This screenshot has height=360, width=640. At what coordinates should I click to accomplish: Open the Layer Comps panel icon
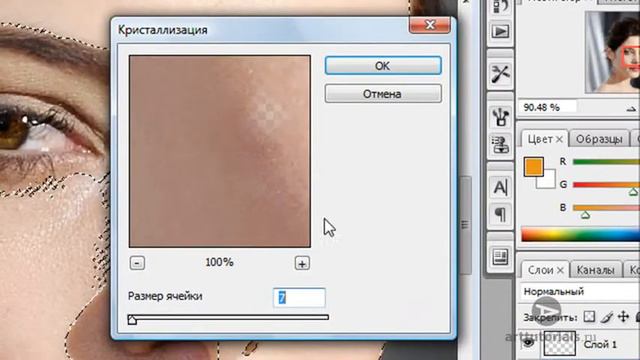(x=500, y=257)
